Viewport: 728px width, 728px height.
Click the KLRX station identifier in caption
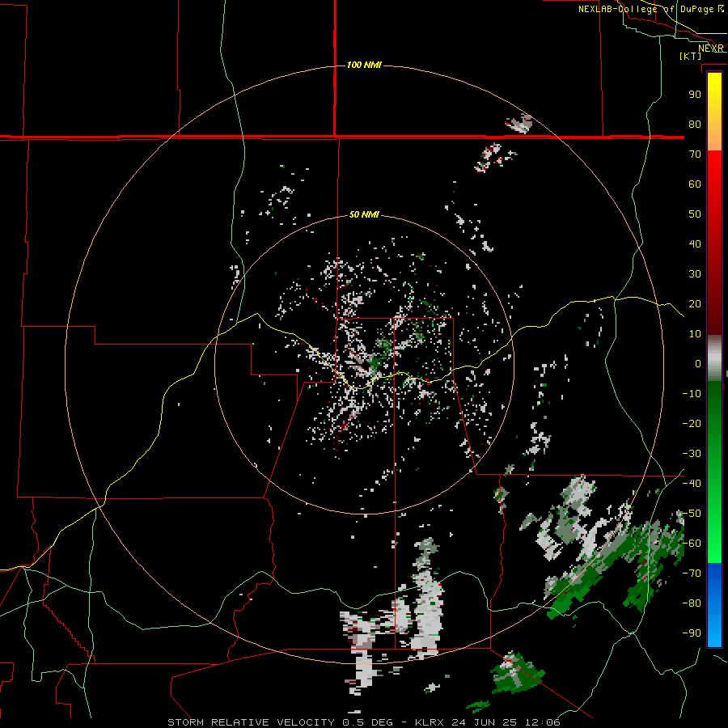point(429,722)
